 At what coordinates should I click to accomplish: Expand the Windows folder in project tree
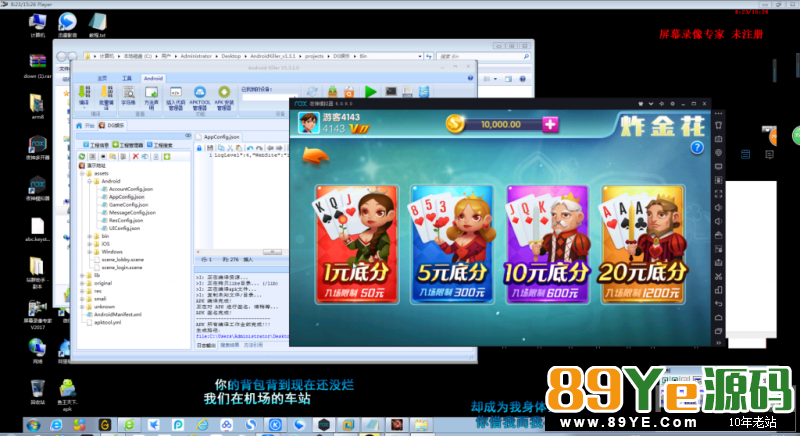tap(89, 251)
